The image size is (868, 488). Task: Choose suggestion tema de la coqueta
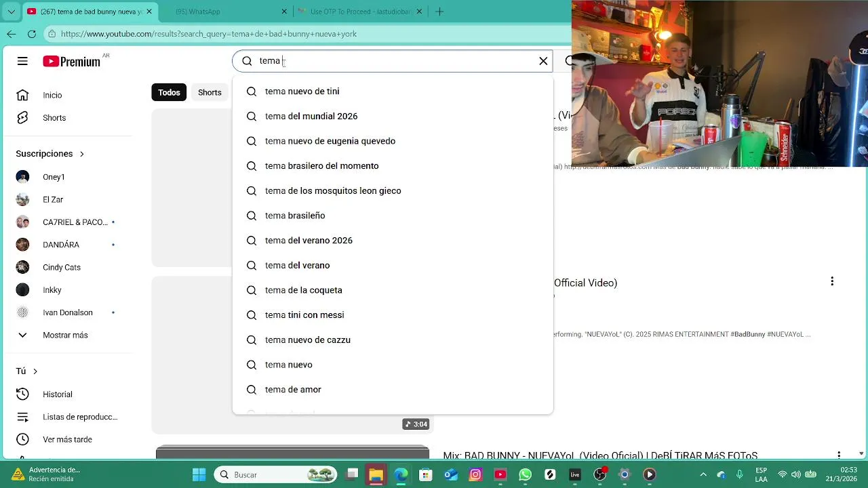click(x=393, y=290)
